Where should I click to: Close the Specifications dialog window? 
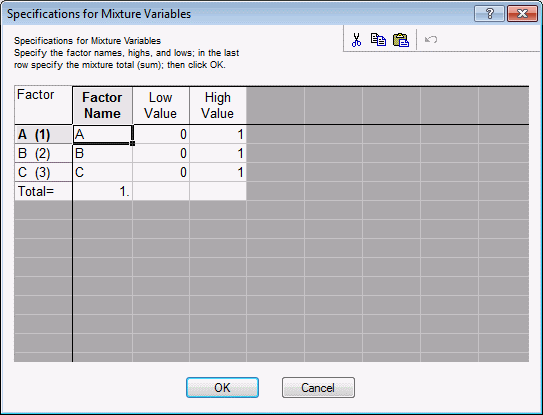[x=522, y=14]
